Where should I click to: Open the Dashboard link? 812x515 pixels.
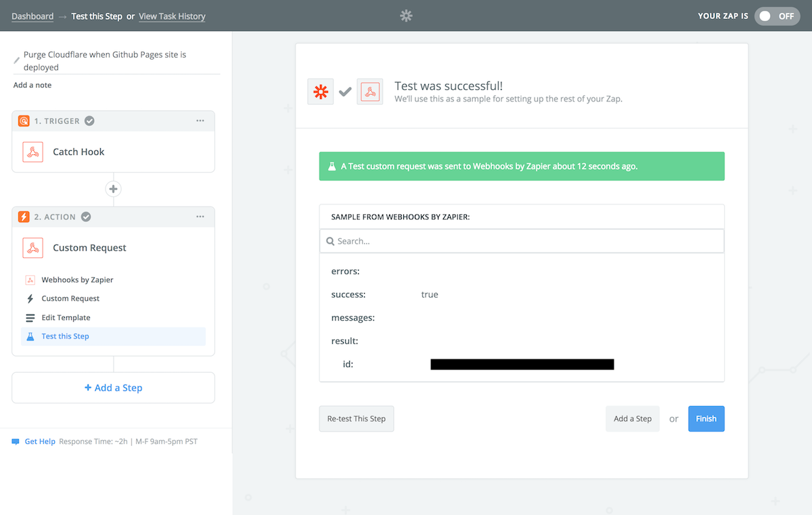32,16
